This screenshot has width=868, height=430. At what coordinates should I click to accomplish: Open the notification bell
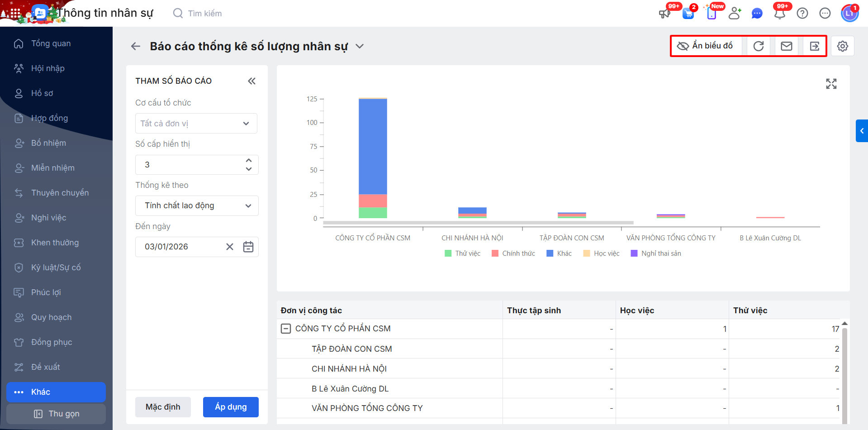(779, 14)
